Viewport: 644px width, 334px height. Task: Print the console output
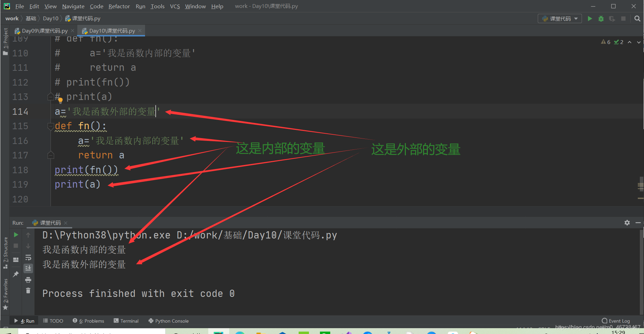(x=28, y=280)
